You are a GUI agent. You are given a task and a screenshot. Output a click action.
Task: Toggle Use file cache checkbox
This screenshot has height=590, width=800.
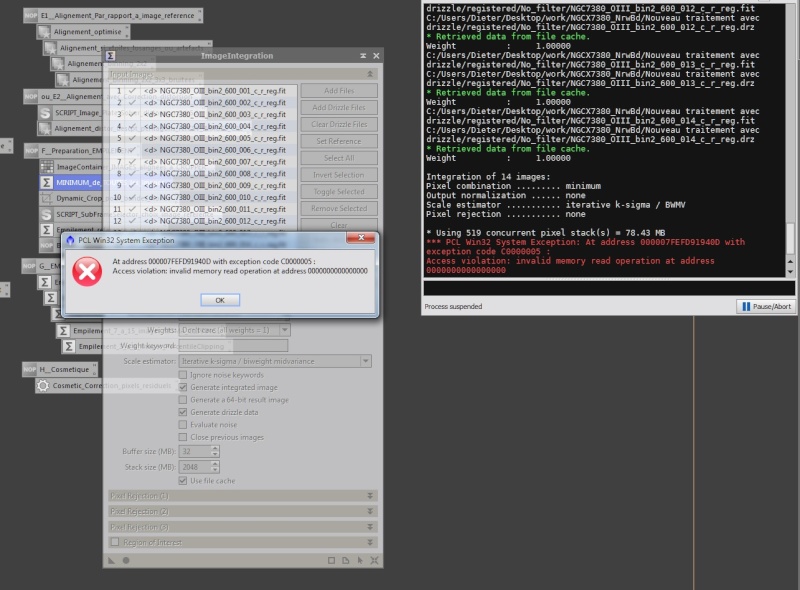(x=183, y=481)
